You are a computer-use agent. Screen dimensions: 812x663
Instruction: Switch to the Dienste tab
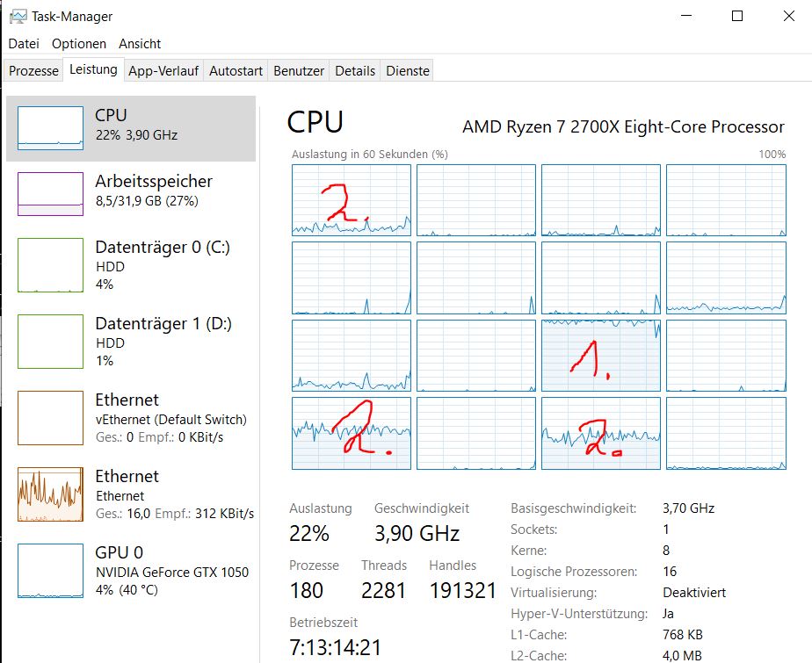click(408, 71)
